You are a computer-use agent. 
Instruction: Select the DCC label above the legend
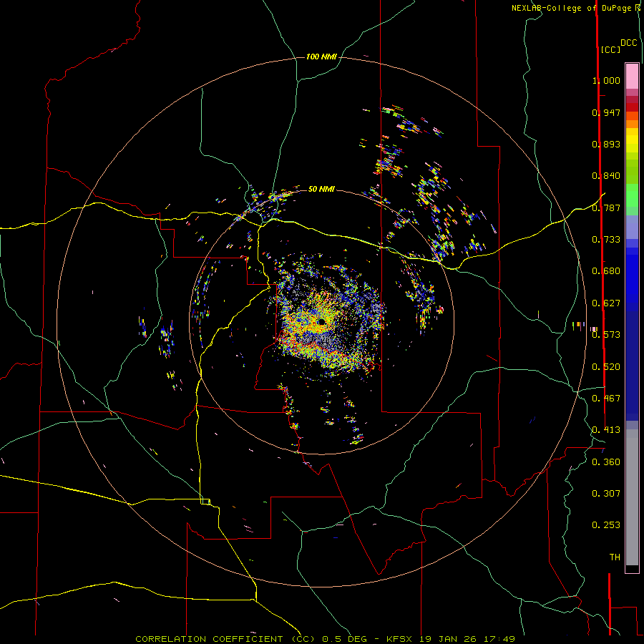(628, 43)
